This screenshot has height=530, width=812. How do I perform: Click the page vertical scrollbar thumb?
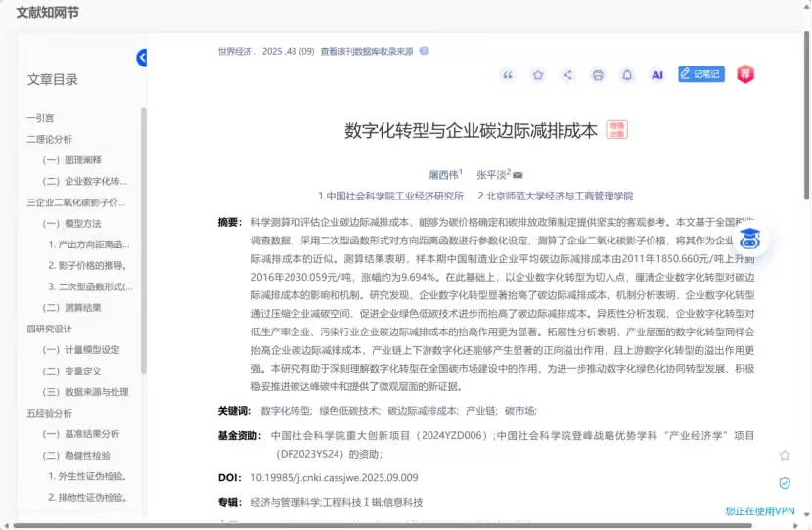click(x=807, y=116)
